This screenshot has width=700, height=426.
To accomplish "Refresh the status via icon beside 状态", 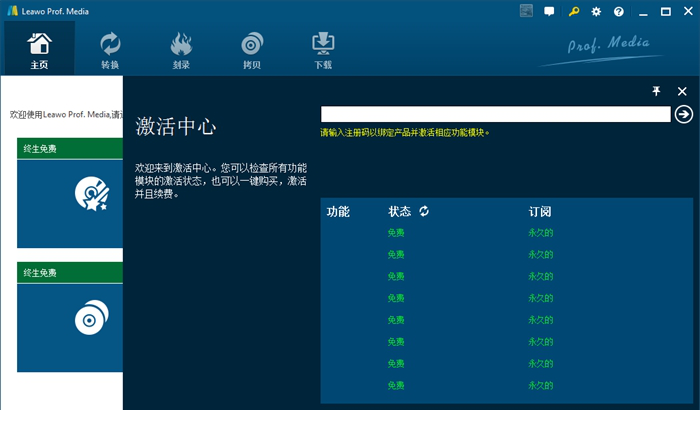I will click(x=424, y=211).
